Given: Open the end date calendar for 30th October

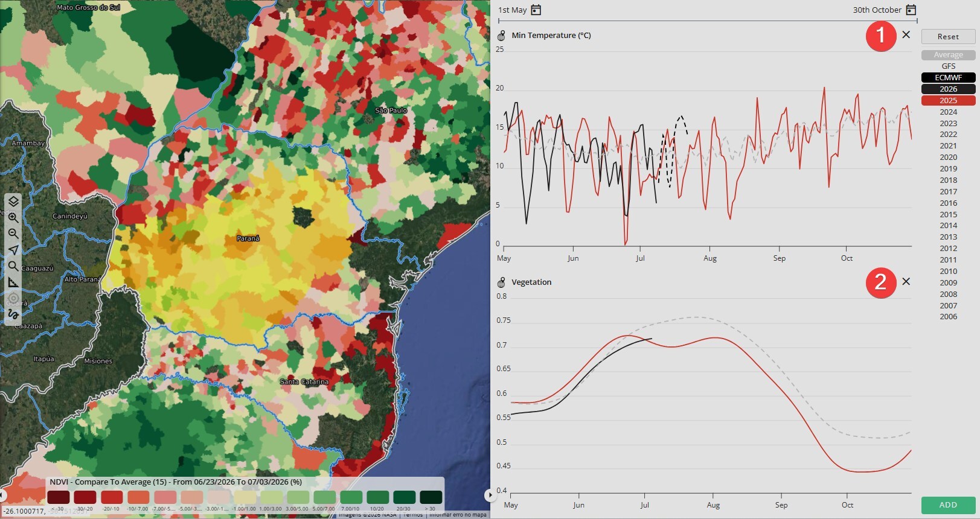Looking at the screenshot, I should click(x=911, y=10).
